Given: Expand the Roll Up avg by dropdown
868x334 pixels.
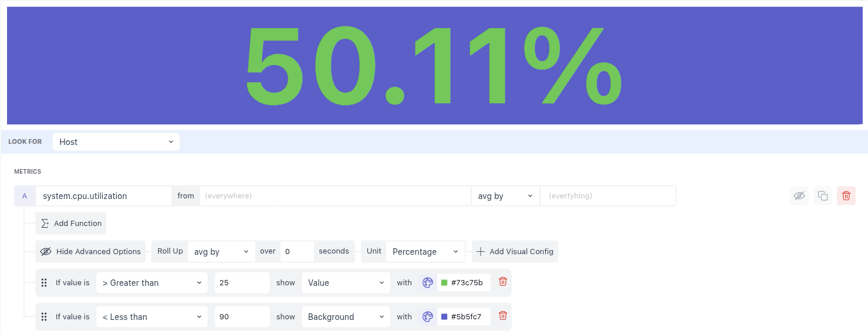Looking at the screenshot, I should coord(221,252).
